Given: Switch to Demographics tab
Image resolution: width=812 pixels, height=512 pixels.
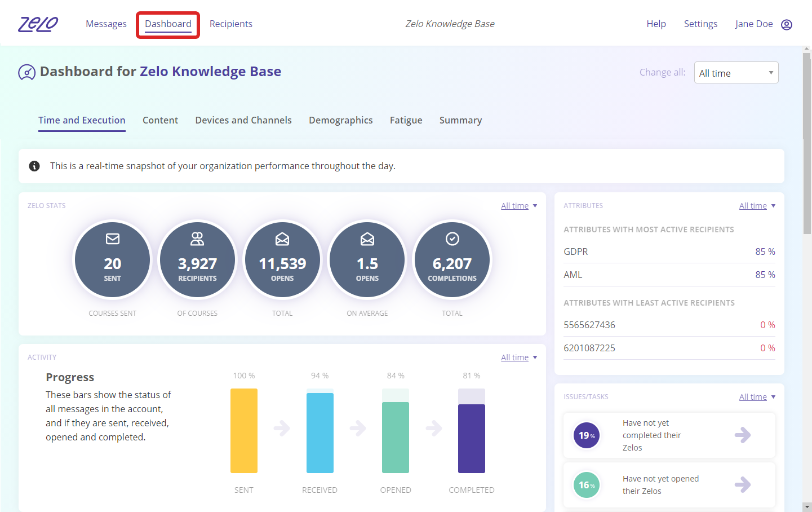Looking at the screenshot, I should point(341,120).
